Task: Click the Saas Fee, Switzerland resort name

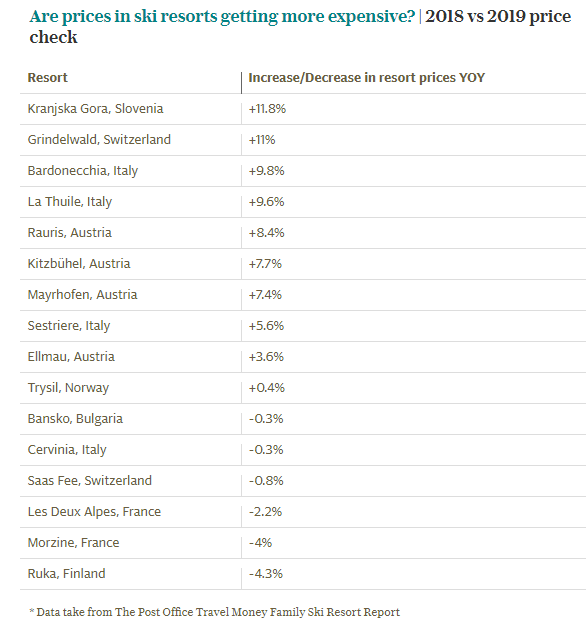Action: (x=90, y=481)
